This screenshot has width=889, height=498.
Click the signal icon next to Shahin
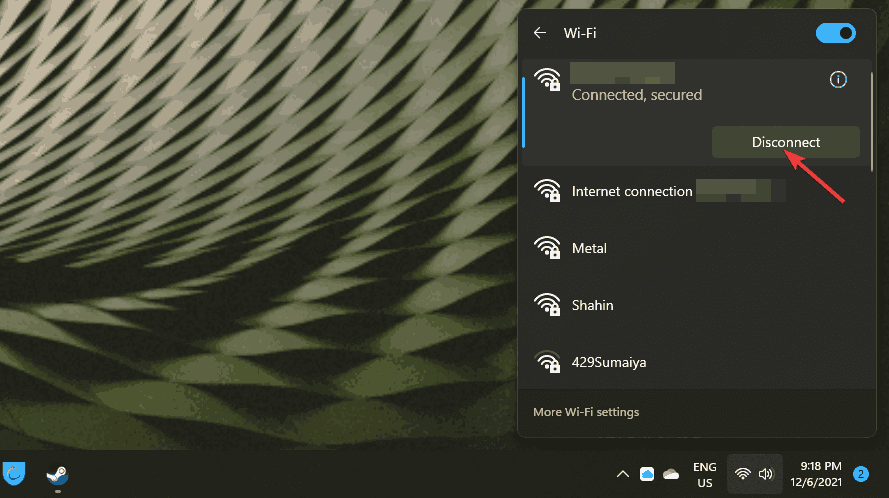pyautogui.click(x=547, y=305)
